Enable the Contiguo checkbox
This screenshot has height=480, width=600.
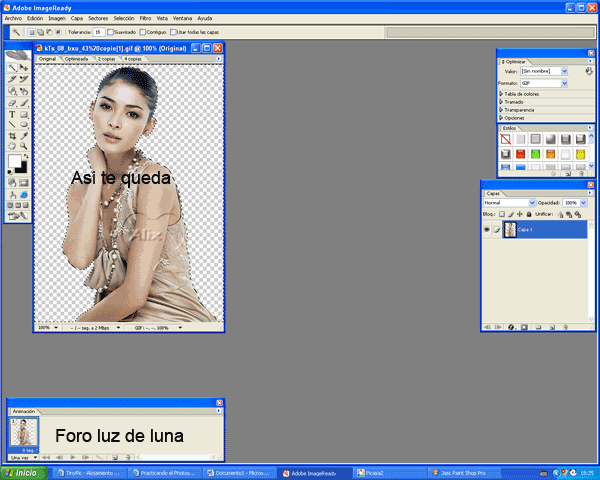pos(143,32)
